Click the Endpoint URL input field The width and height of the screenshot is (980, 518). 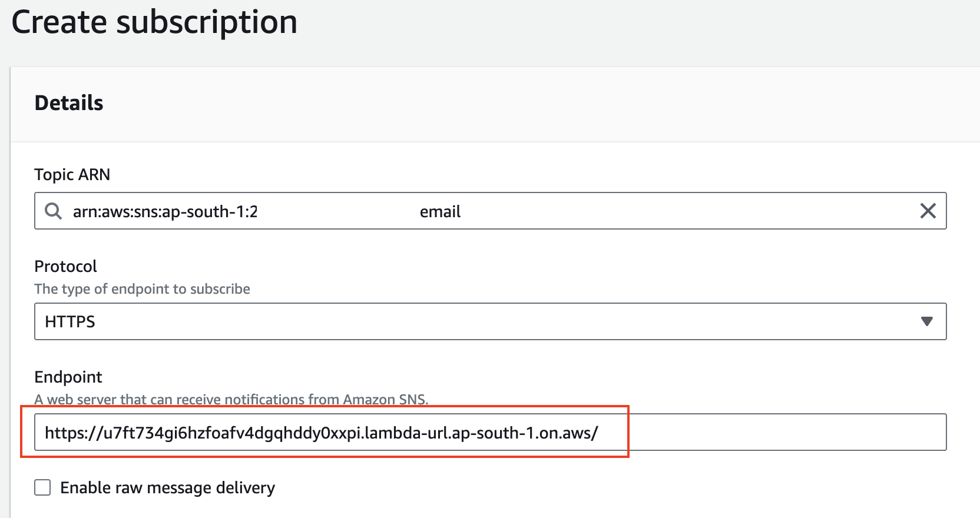[490, 432]
